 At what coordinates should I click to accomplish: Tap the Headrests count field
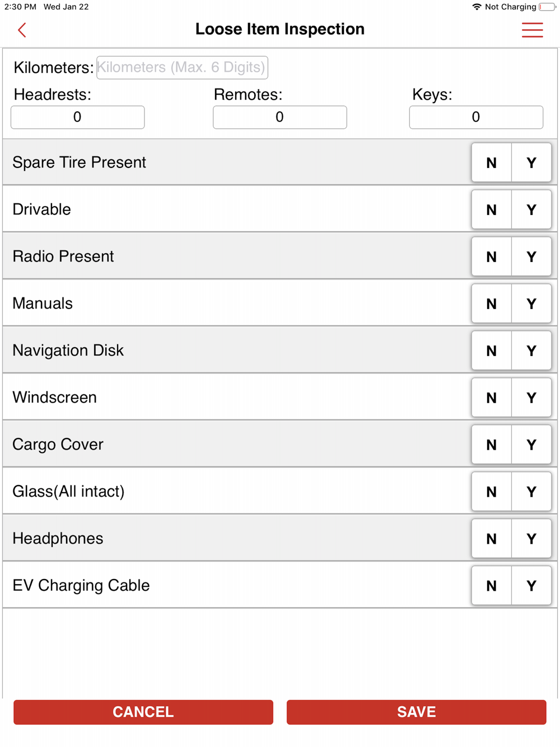[x=78, y=117]
